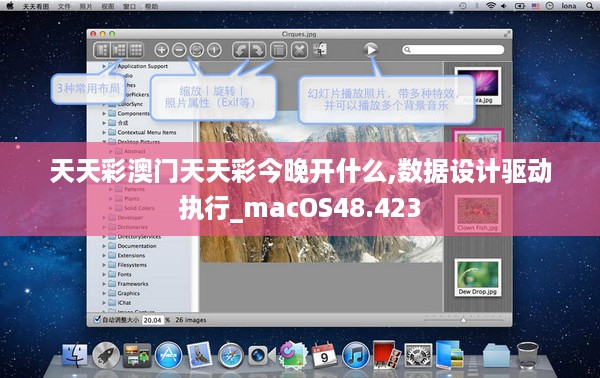Click the volume icon in menu bar
The width and height of the screenshot is (600, 378).
(504, 6)
